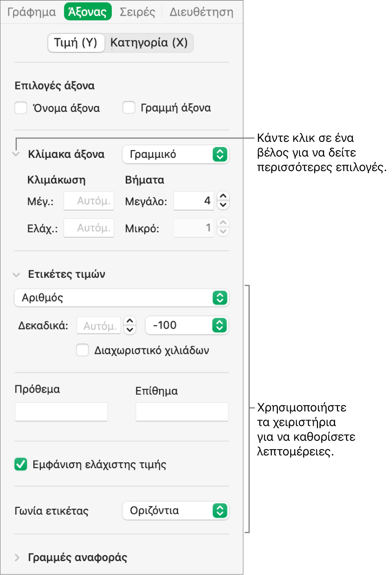This screenshot has width=392, height=575.
Task: Increase the Μεγάλο steps value with up arrow
Action: [223, 196]
